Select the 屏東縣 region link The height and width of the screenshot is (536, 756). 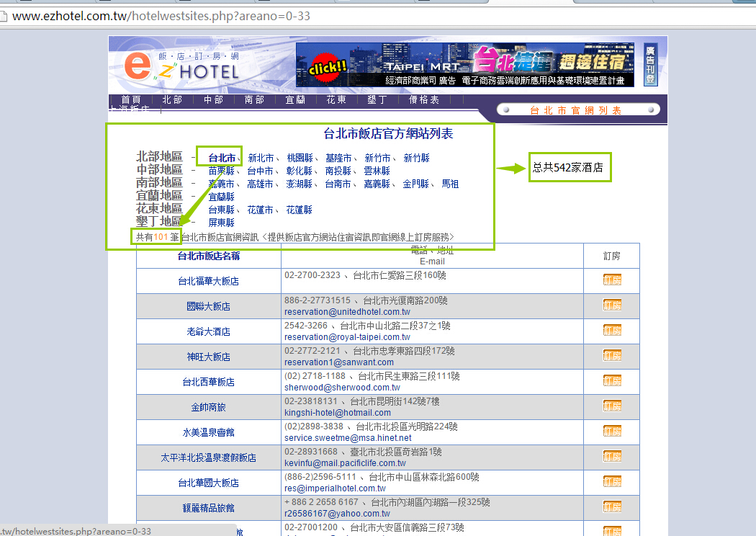[x=222, y=223]
